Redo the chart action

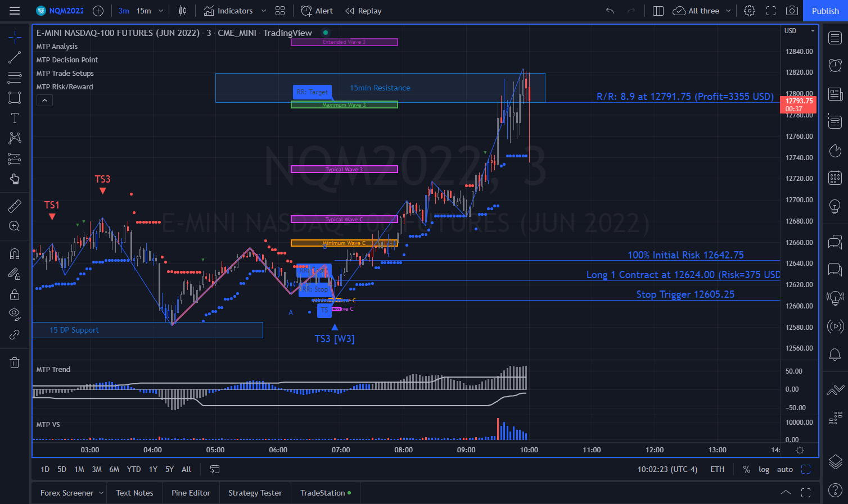pyautogui.click(x=631, y=11)
